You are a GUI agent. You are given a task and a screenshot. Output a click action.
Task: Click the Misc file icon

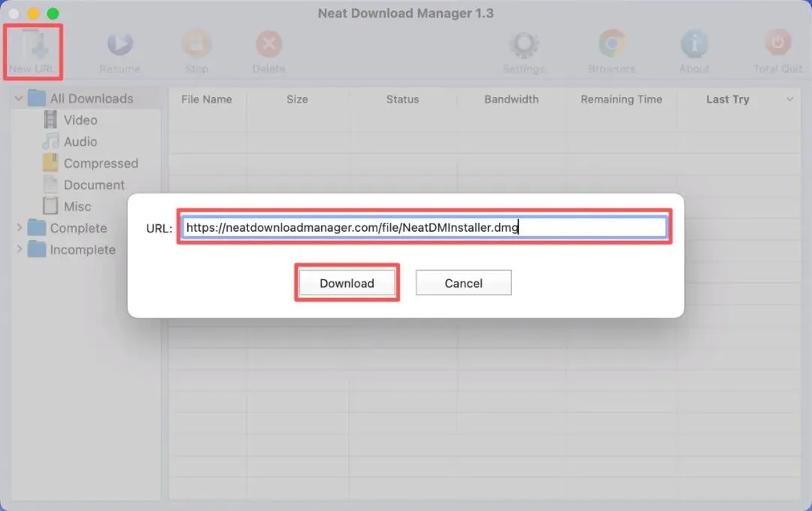pos(50,205)
